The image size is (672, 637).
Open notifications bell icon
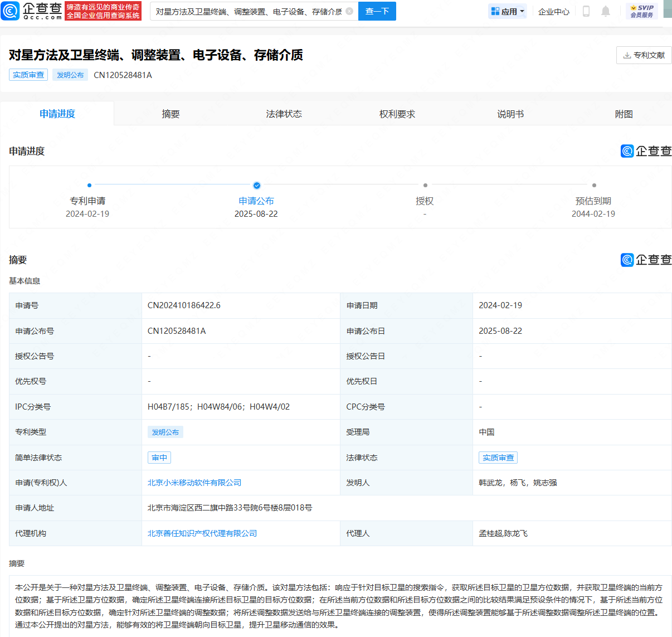(x=606, y=11)
